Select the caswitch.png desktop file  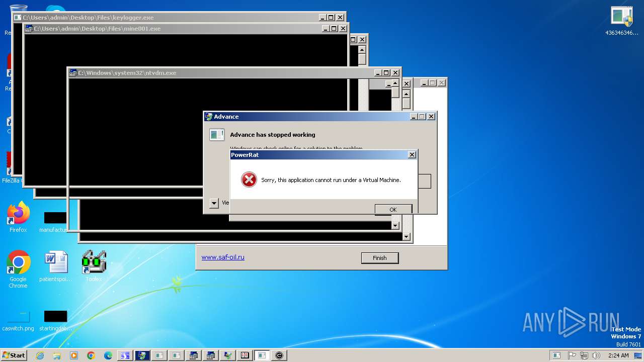(x=18, y=320)
